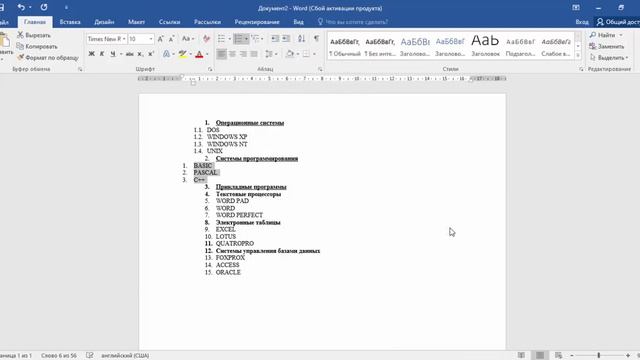
Task: Click the Copy (Копировать) icon
Action: coord(20,47)
